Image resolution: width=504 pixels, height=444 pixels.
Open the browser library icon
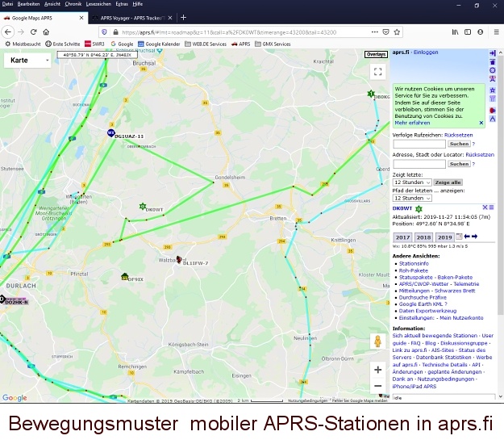455,31
